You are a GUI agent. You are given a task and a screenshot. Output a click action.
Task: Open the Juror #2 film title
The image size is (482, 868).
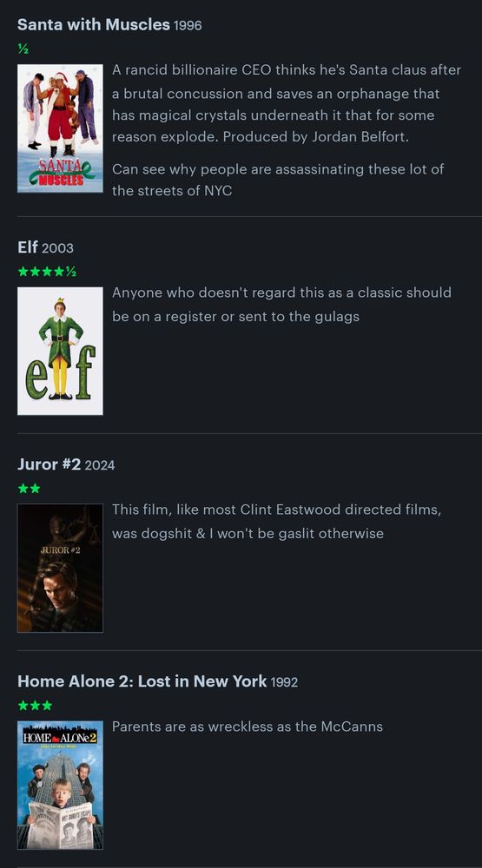click(50, 464)
